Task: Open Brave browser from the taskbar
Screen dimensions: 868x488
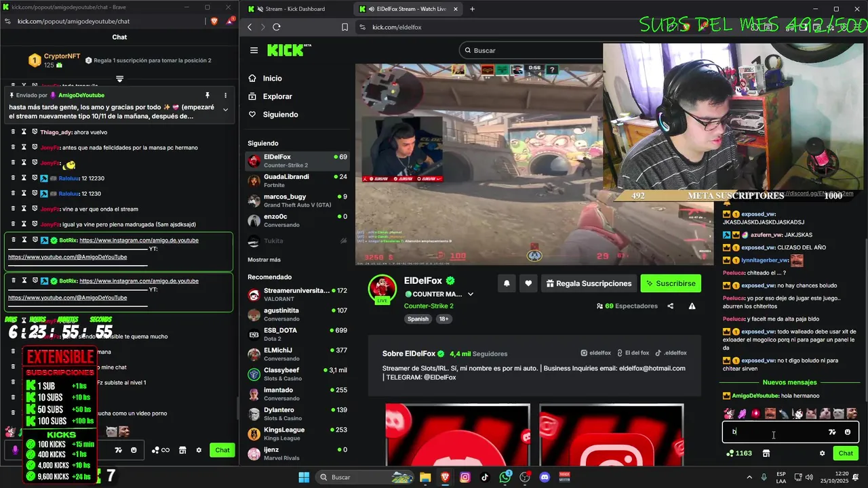Action: [446, 477]
